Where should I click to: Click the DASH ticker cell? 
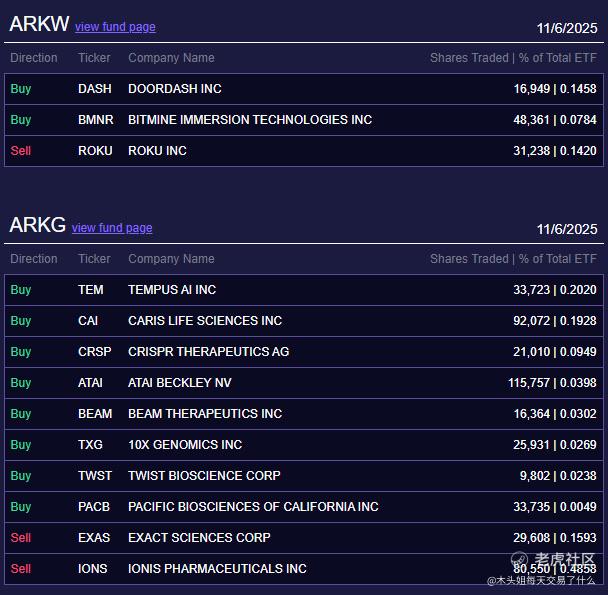[95, 89]
